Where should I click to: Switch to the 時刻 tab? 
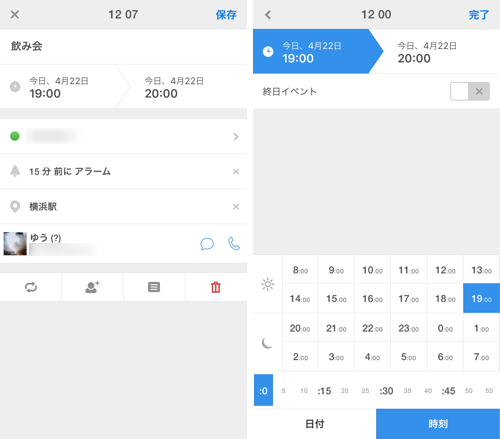coord(438,424)
